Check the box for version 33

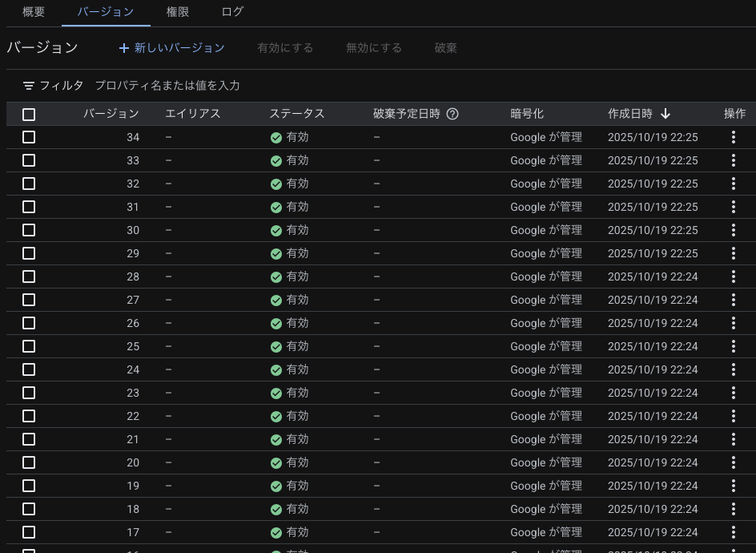point(29,160)
